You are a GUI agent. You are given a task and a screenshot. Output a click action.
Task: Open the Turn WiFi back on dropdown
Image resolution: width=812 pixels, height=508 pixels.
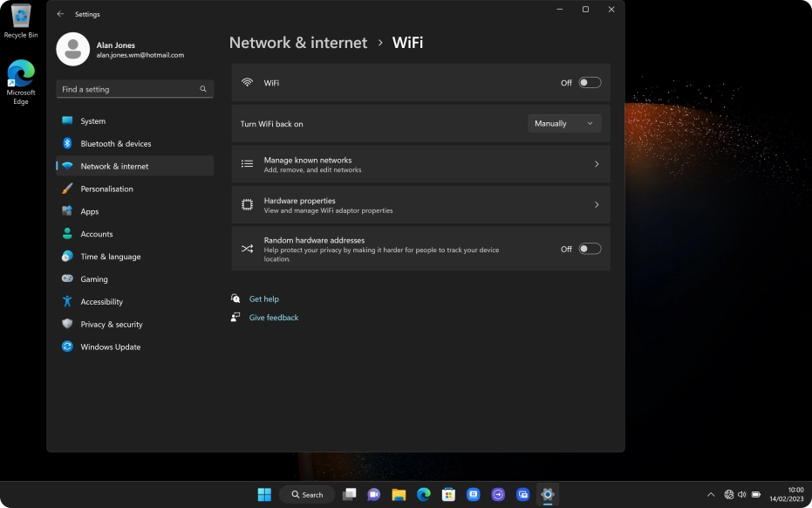(x=564, y=124)
